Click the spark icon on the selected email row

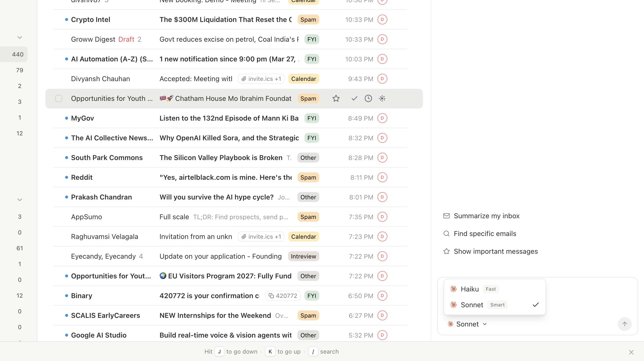coord(382,98)
